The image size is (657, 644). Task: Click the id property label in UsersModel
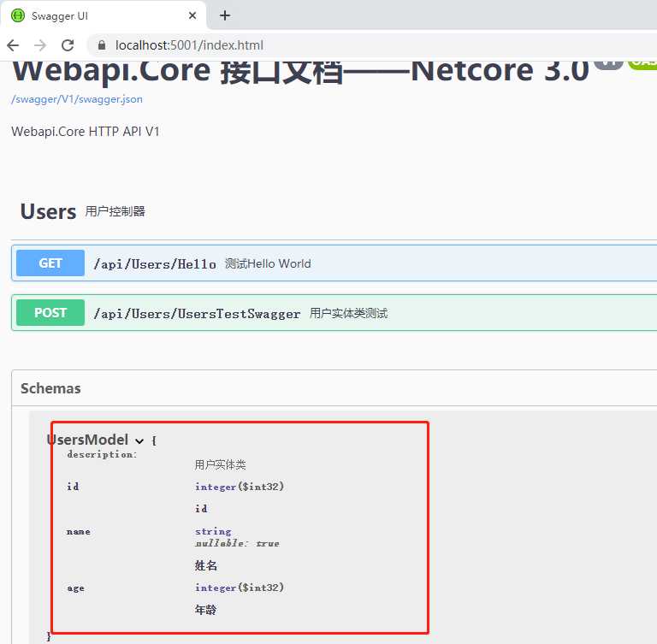click(73, 486)
